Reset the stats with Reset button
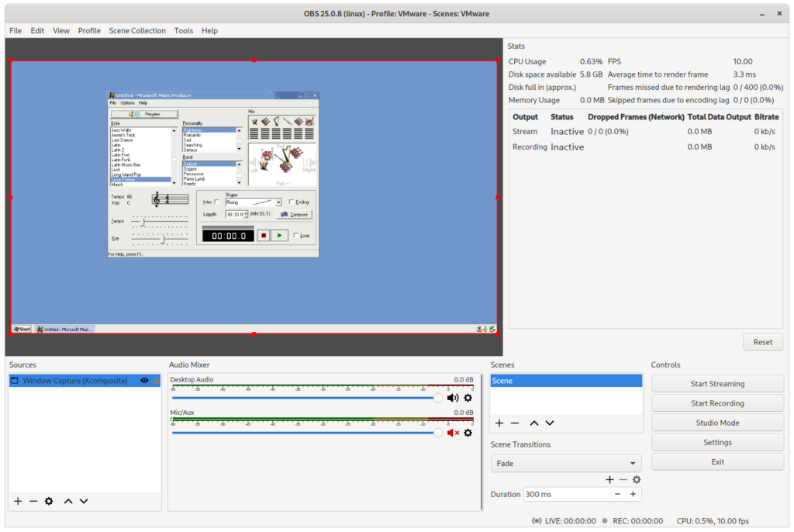 (763, 342)
